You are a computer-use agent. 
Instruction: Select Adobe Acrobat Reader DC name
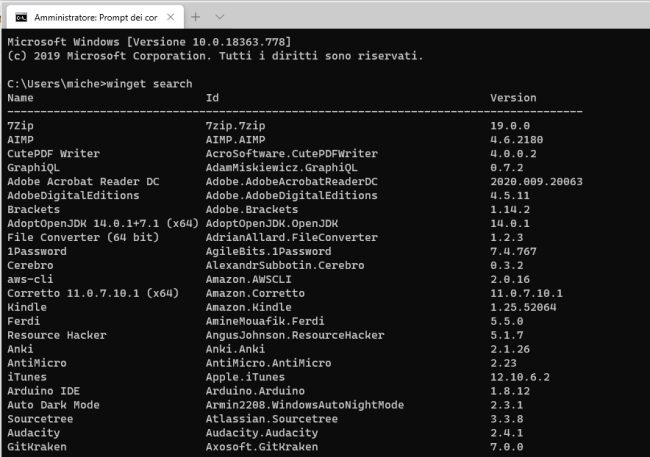coord(83,182)
